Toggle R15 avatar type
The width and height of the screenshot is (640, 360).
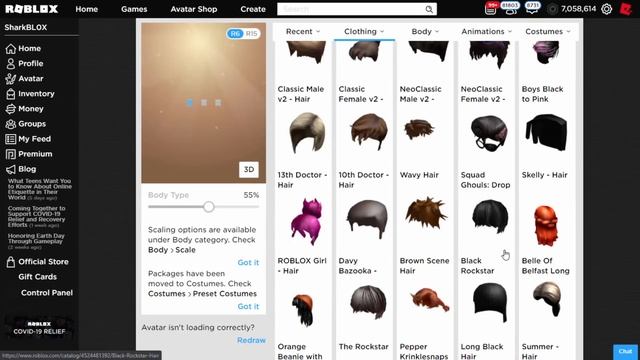(251, 33)
